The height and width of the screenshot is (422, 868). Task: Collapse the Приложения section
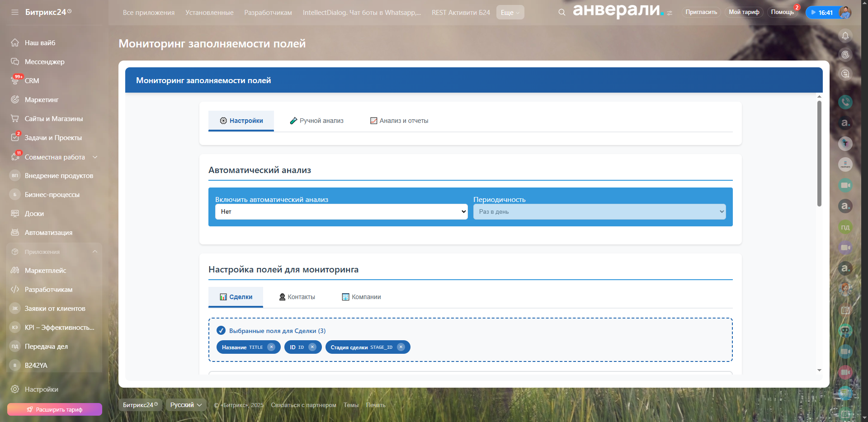point(95,252)
